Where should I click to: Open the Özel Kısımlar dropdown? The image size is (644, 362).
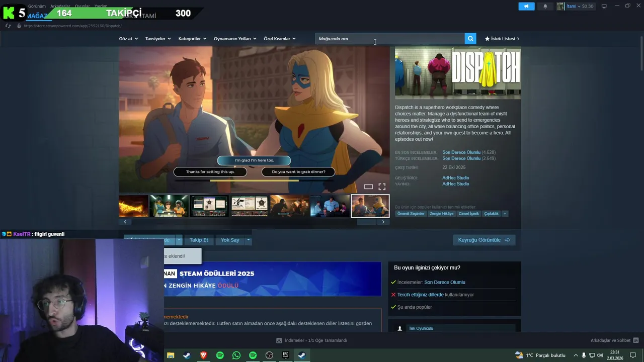click(280, 39)
